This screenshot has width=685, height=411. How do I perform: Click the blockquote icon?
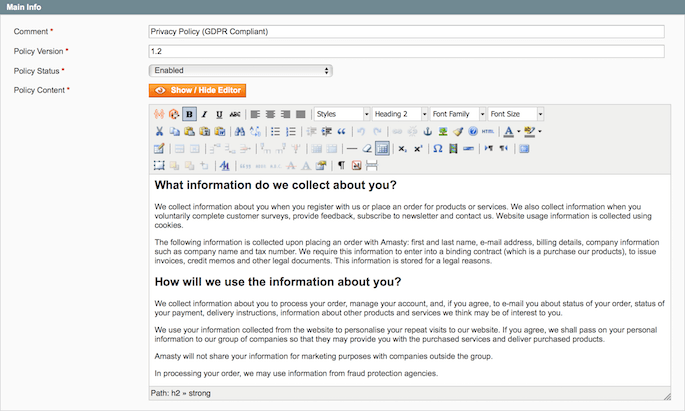[x=342, y=131]
